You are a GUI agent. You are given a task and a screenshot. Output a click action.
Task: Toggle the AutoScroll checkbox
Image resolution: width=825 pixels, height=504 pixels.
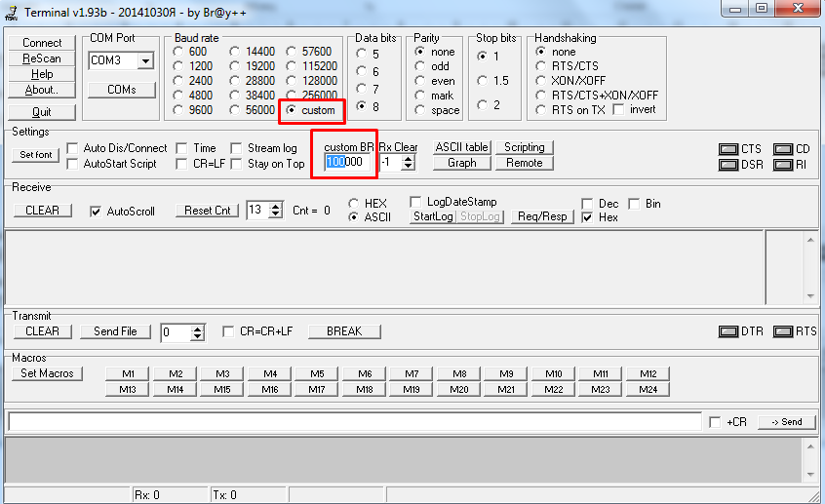96,212
